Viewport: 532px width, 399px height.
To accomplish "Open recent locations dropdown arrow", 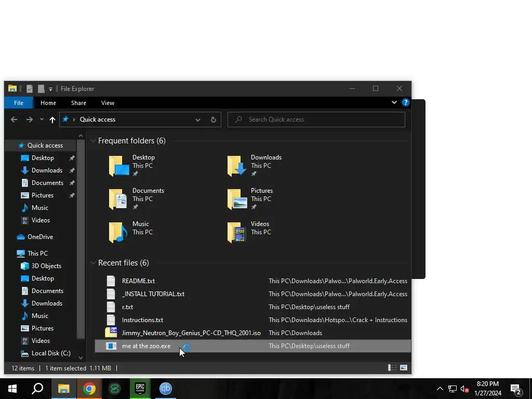I will pos(42,119).
